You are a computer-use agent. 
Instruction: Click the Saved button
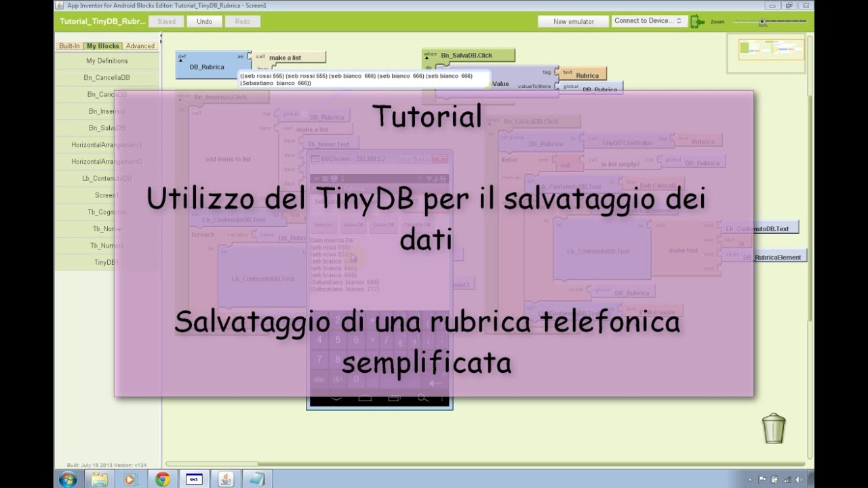(167, 22)
